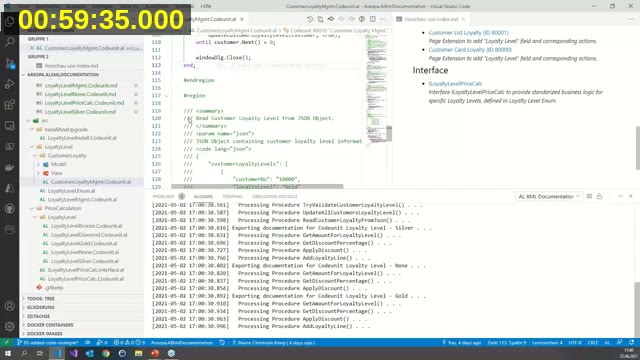The width and height of the screenshot is (640, 360).
Task: Open the GitHub view in activity bar
Action: [9, 209]
